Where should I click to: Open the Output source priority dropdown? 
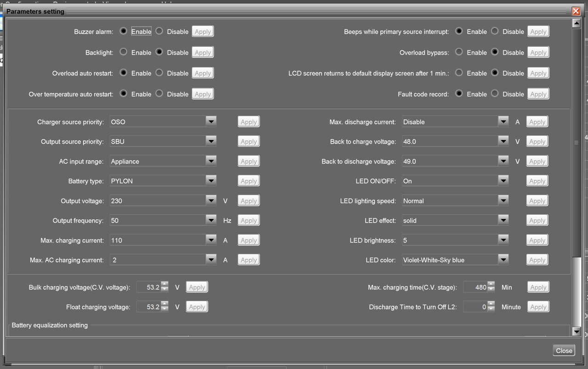click(211, 141)
